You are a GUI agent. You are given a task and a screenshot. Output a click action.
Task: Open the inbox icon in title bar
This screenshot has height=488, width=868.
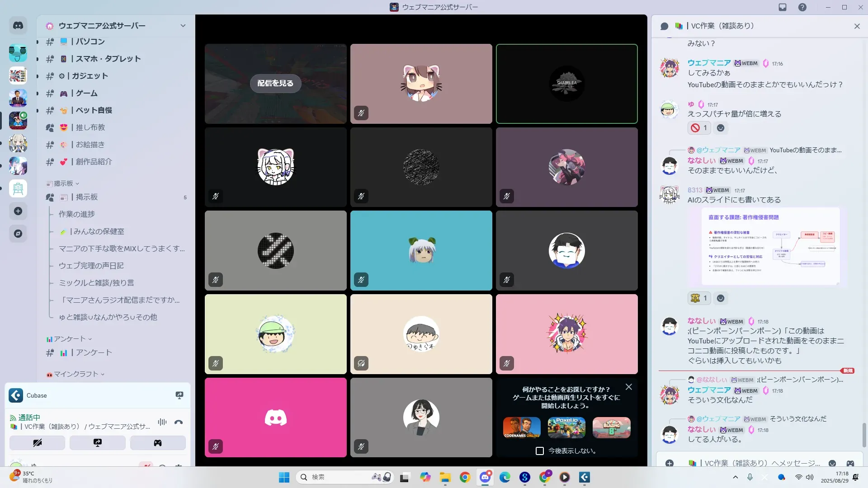[x=783, y=7]
